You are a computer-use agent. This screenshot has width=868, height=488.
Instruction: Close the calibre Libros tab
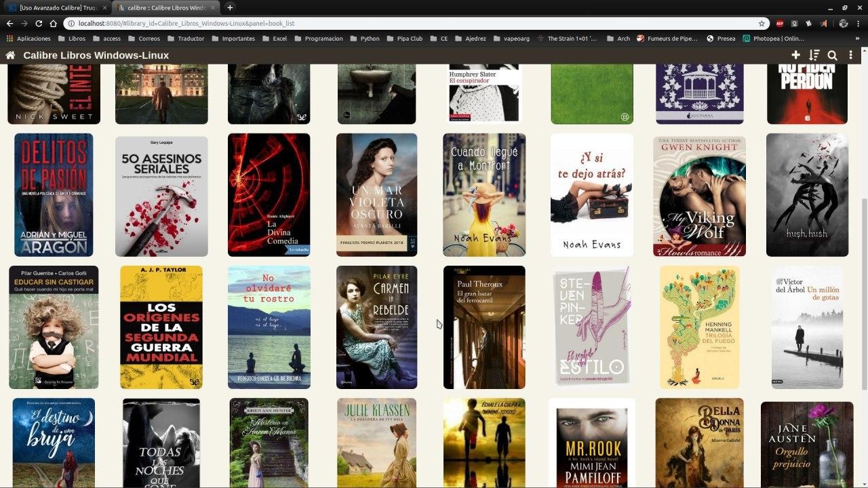pyautogui.click(x=213, y=7)
